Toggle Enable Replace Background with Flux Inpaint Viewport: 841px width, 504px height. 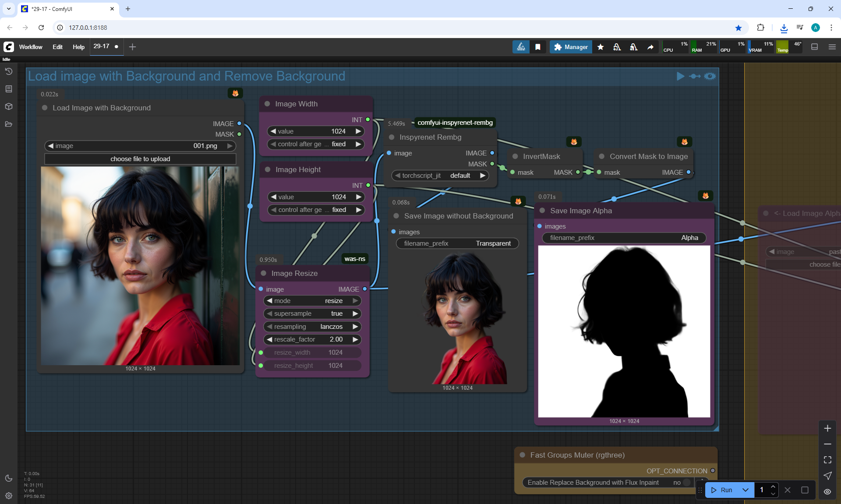pos(686,482)
